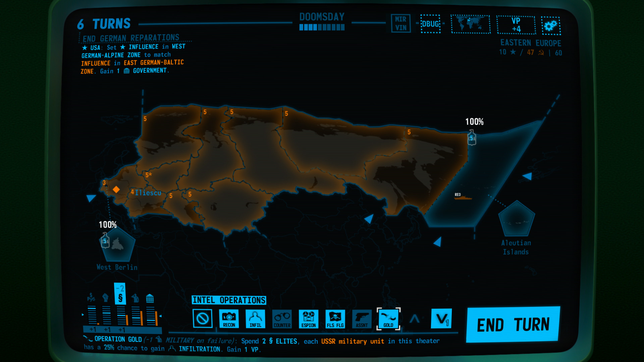Choose the INFIL infiltration operation

pyautogui.click(x=256, y=319)
